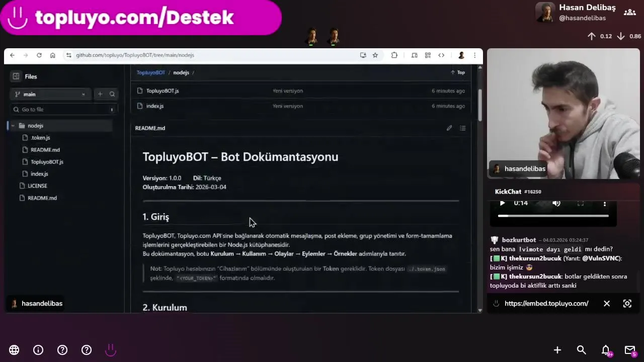Open index.js 'Yeni versiyon' commit message
This screenshot has height=362, width=644.
[288, 106]
